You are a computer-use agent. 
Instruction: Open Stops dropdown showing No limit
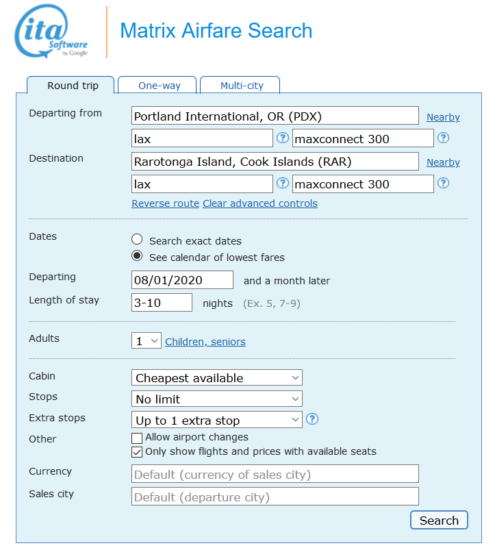217,399
